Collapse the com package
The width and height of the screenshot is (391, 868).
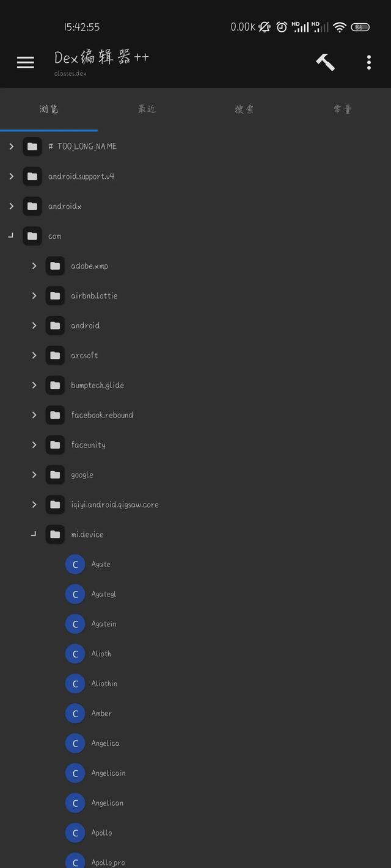11,236
